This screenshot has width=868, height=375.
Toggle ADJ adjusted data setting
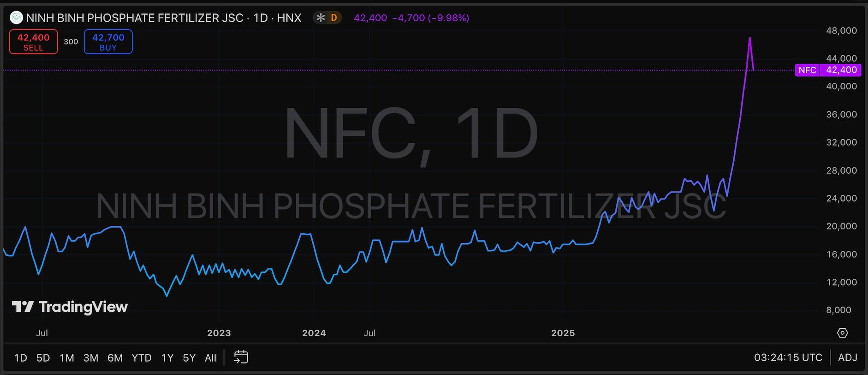847,357
